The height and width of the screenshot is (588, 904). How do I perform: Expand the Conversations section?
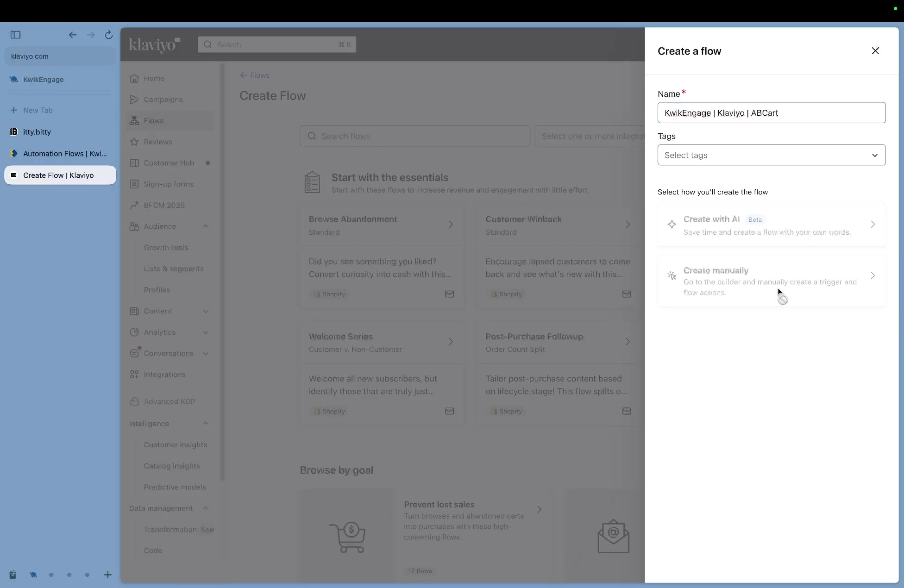pyautogui.click(x=206, y=353)
